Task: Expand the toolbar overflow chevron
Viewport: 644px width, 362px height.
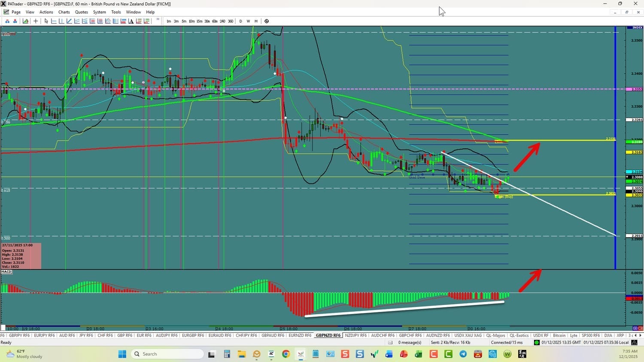Action: point(158,20)
